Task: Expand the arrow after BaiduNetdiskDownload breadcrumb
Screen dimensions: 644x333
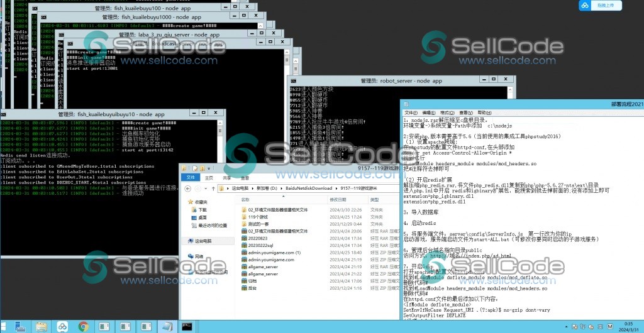Action: point(336,188)
